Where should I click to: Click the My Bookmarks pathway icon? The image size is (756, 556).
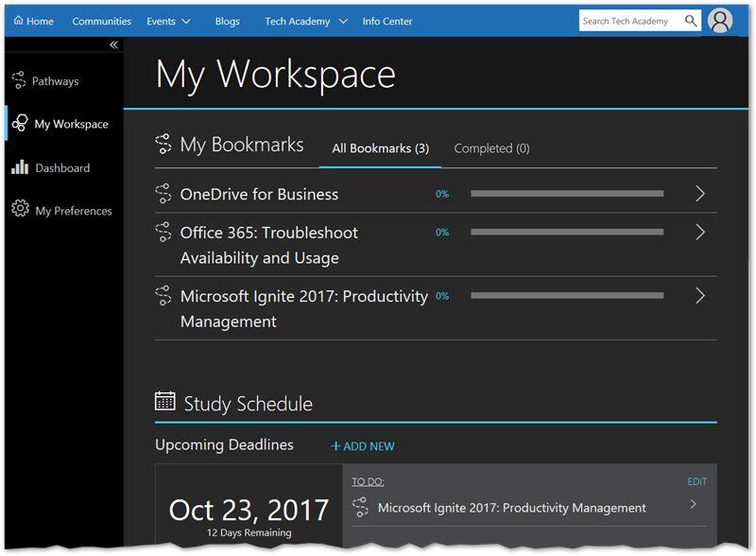pos(163,144)
